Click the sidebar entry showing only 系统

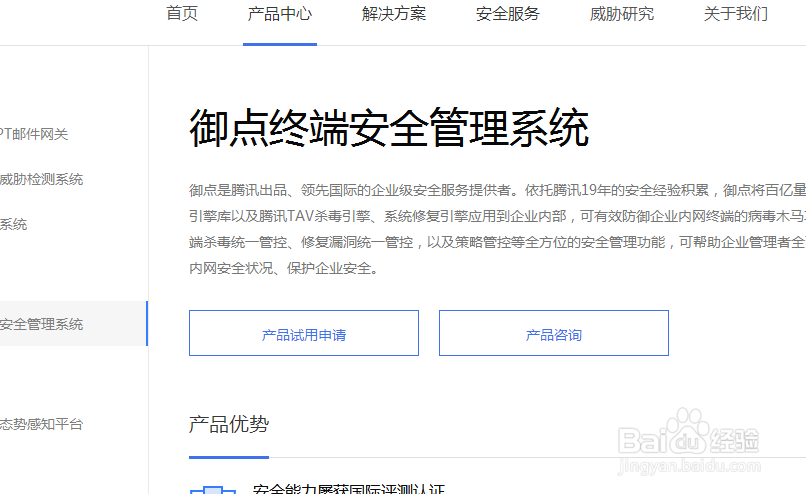pyautogui.click(x=14, y=225)
